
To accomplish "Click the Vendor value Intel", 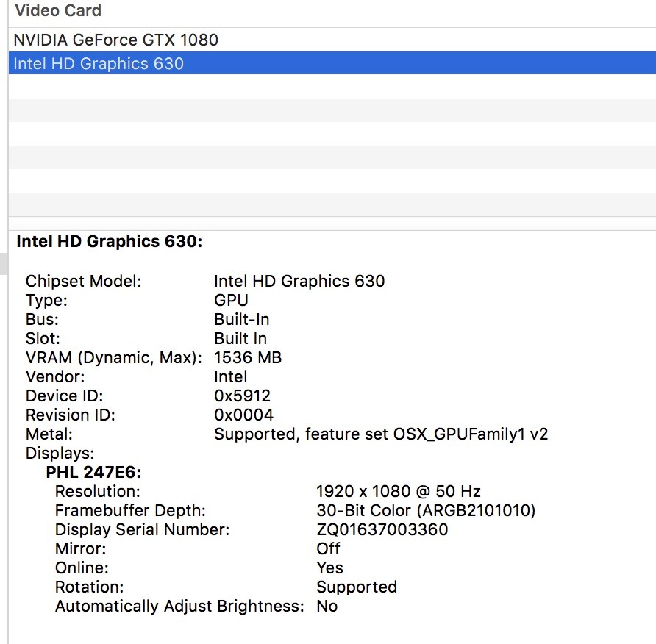I will pos(231,377).
